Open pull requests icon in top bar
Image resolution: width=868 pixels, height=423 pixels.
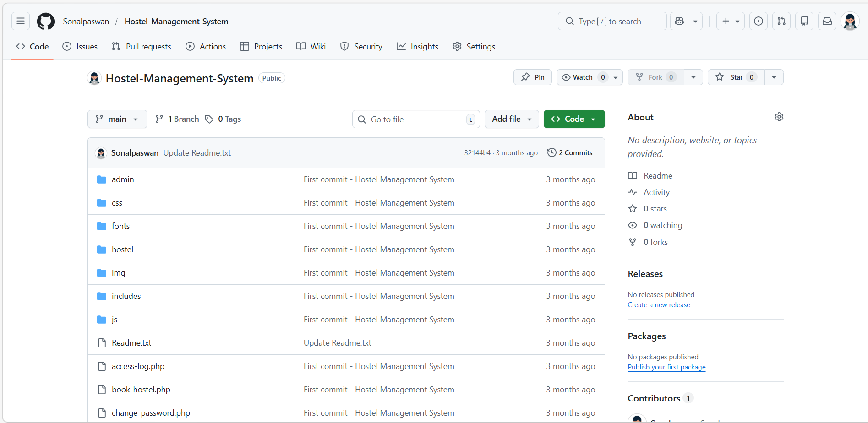[781, 21]
